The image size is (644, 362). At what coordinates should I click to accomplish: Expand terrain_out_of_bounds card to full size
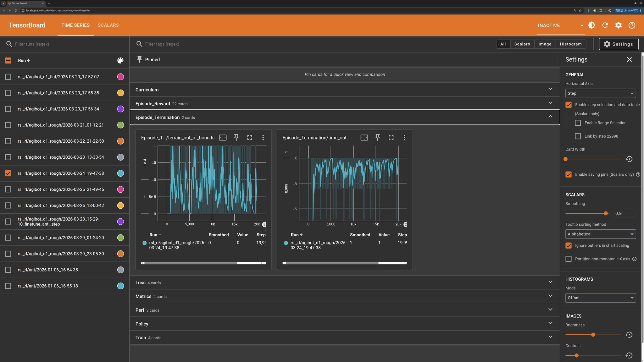(250, 138)
